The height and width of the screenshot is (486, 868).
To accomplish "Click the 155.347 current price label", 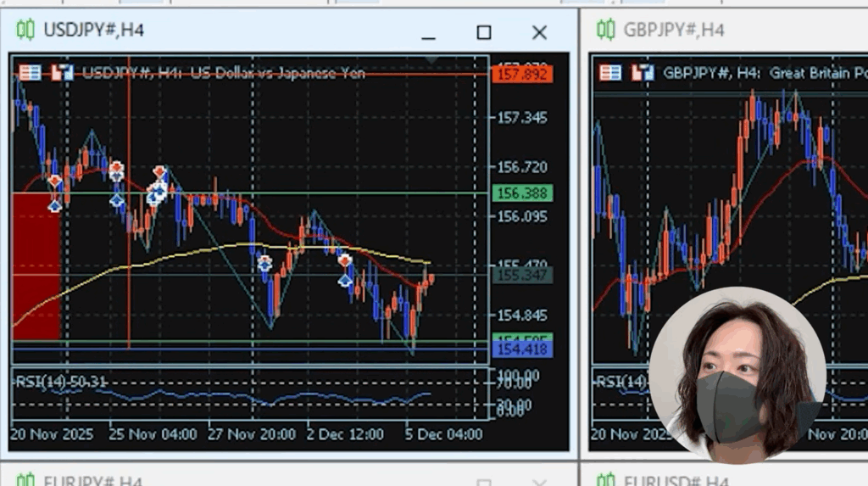I will pyautogui.click(x=521, y=276).
